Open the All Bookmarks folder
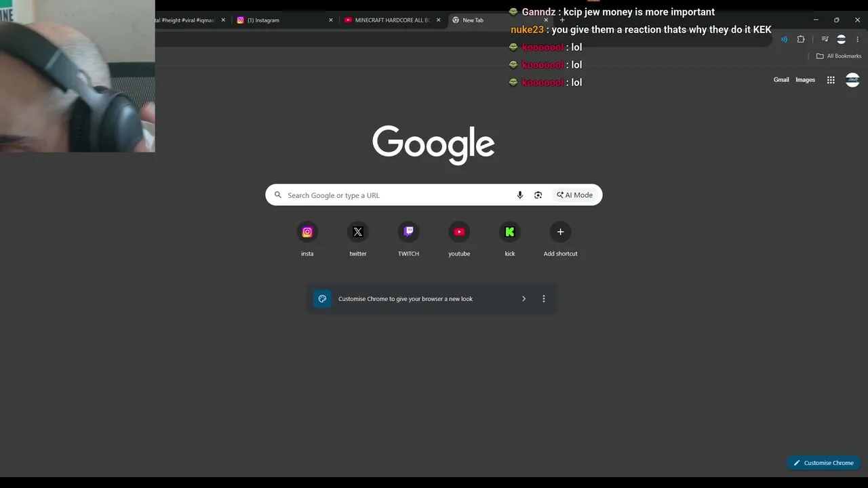 [x=839, y=56]
